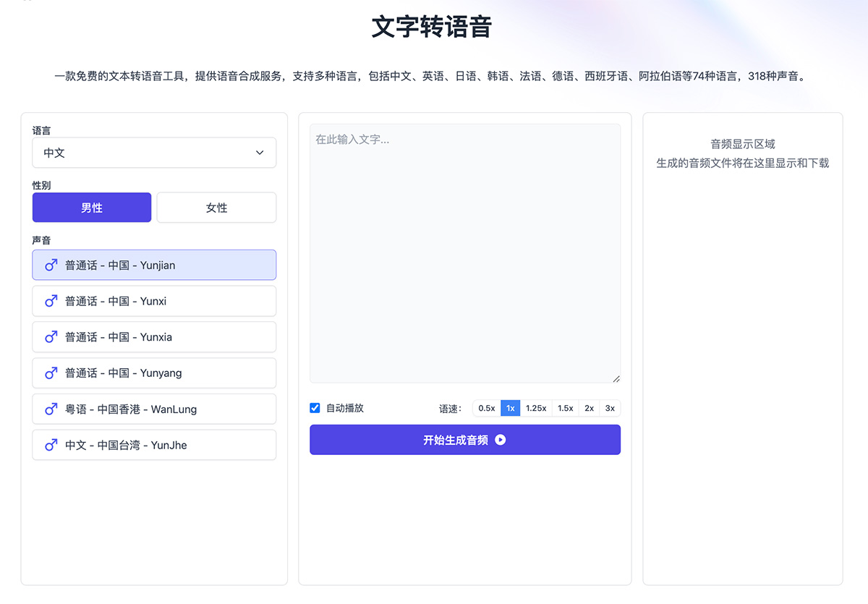The height and width of the screenshot is (604, 868).
Task: Click the male icon beside Yunxi voice
Action: [51, 301]
